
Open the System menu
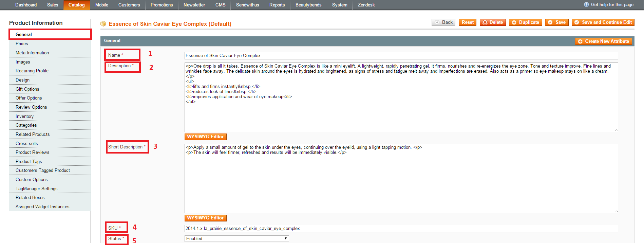pos(340,5)
